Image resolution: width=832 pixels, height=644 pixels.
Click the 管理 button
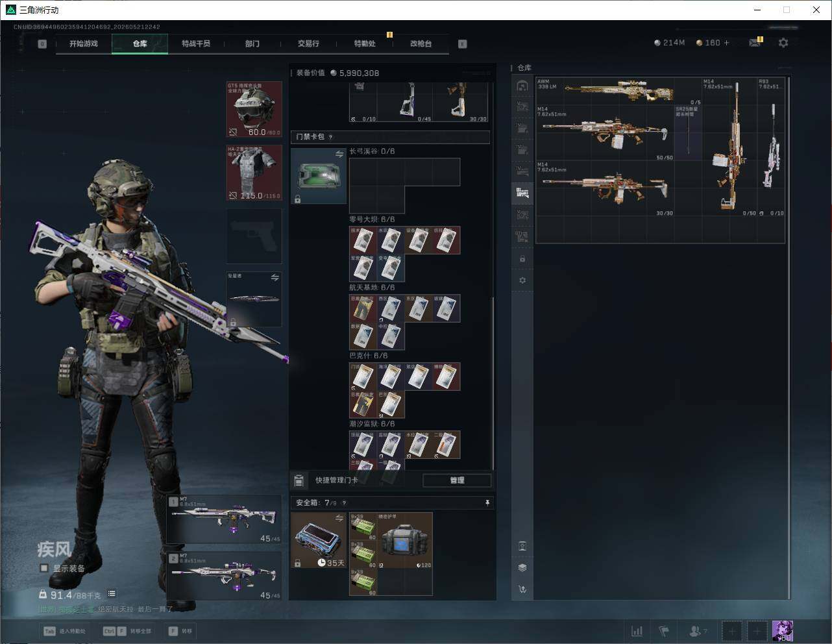click(x=457, y=480)
